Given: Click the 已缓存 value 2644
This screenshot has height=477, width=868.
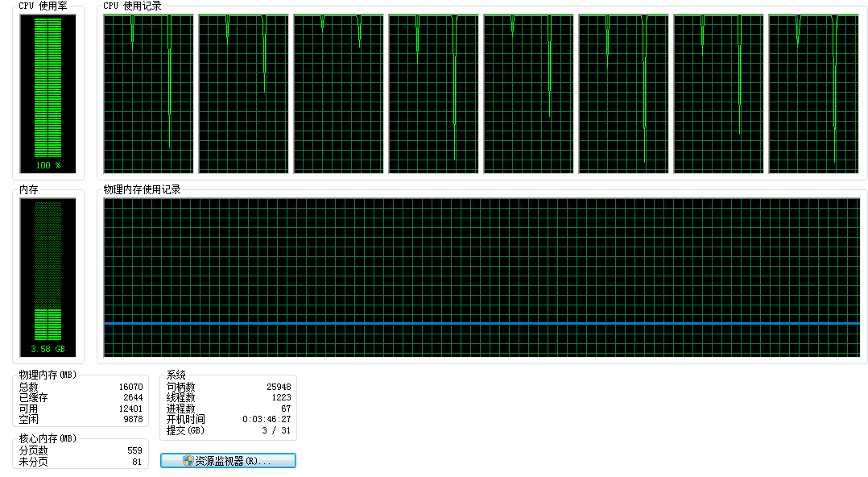Looking at the screenshot, I should (133, 398).
